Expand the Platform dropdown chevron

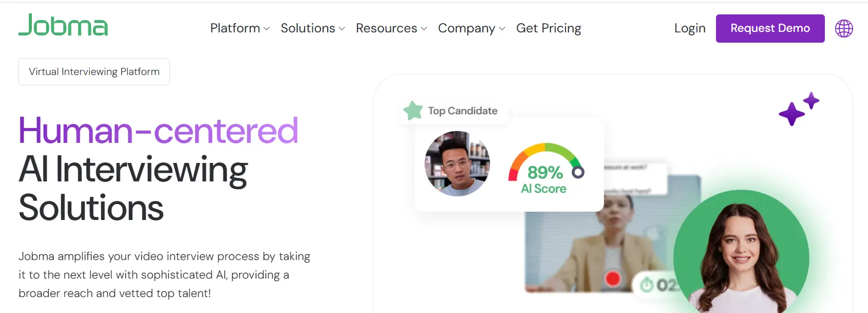(x=267, y=29)
